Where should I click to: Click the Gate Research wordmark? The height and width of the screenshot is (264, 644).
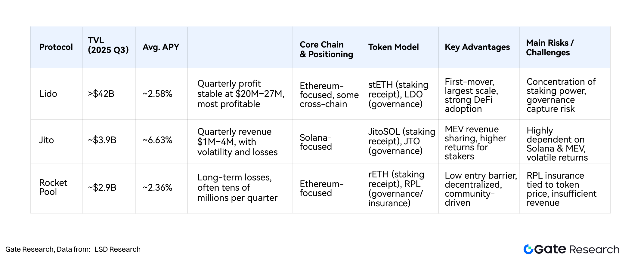tap(577, 249)
